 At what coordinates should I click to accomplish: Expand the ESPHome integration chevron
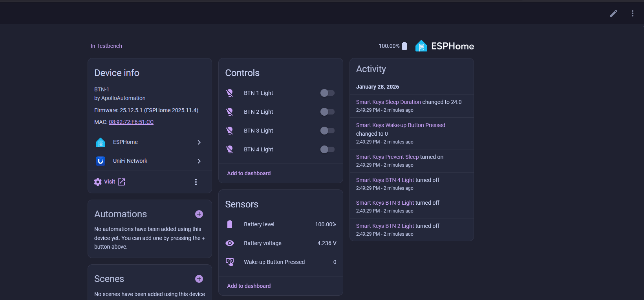click(199, 142)
